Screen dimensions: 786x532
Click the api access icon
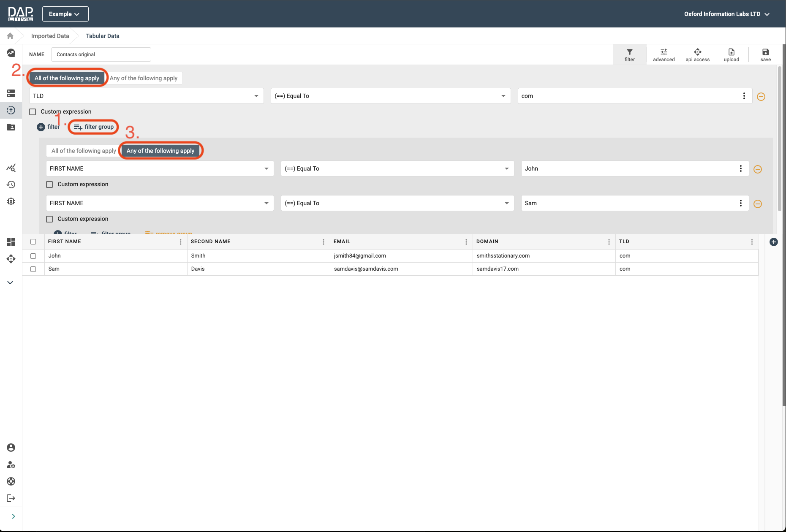pyautogui.click(x=697, y=52)
